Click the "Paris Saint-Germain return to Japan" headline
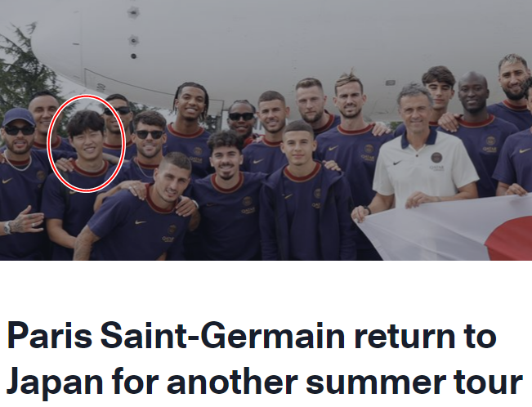Screen dimensions: 532x407 point(265,359)
